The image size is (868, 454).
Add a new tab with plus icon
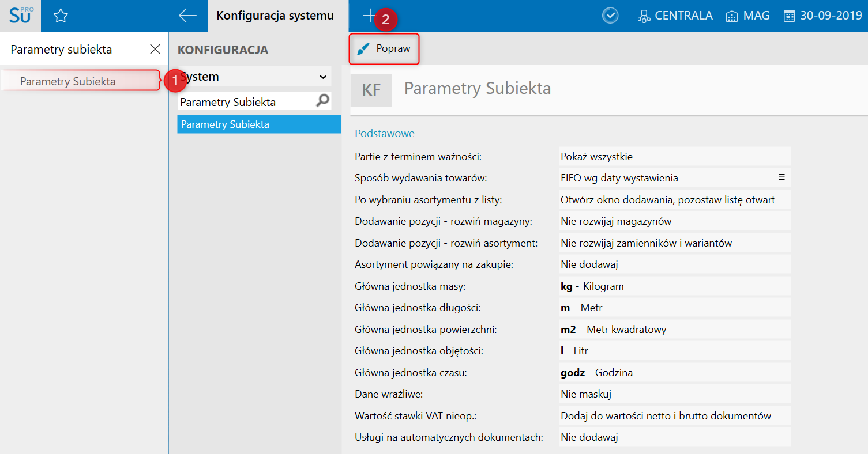click(x=369, y=16)
